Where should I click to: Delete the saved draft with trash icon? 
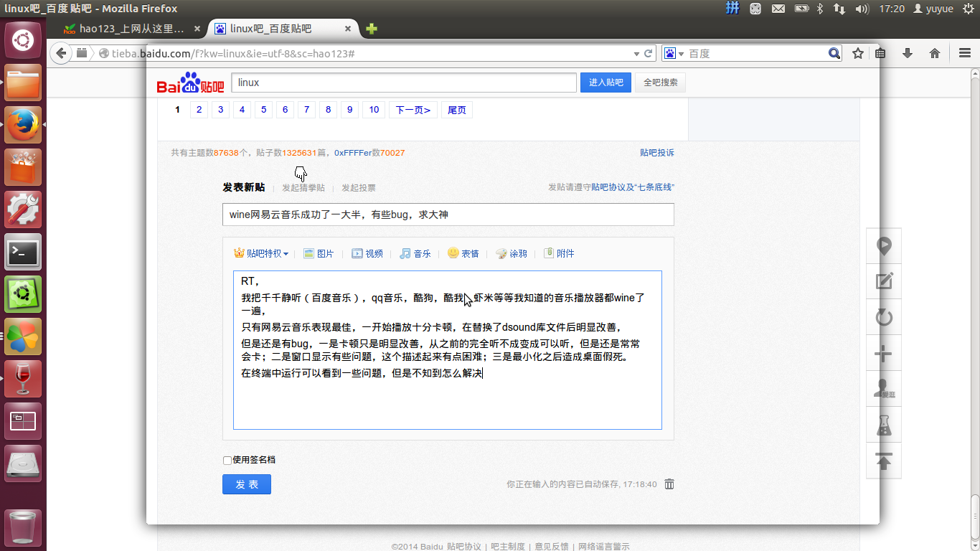click(x=669, y=484)
